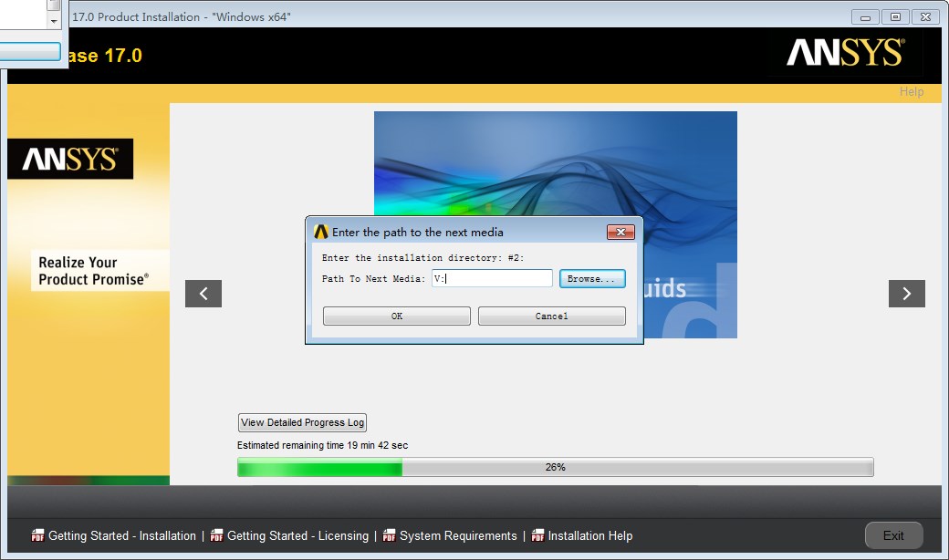Go to the previous slide arrow

point(203,294)
